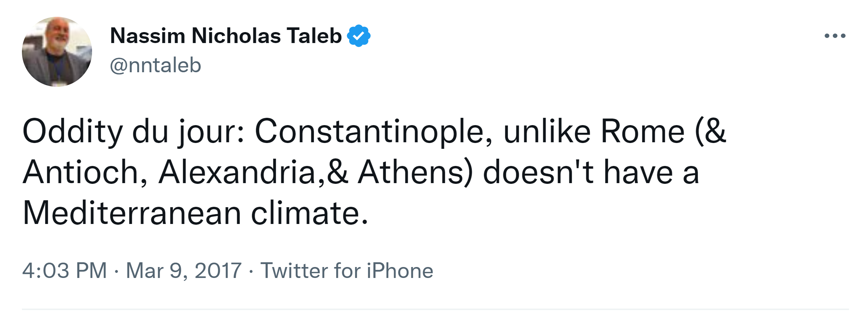Viewport: 868px width, 321px height.
Task: Open the @nntaleb handle link
Action: 156,66
